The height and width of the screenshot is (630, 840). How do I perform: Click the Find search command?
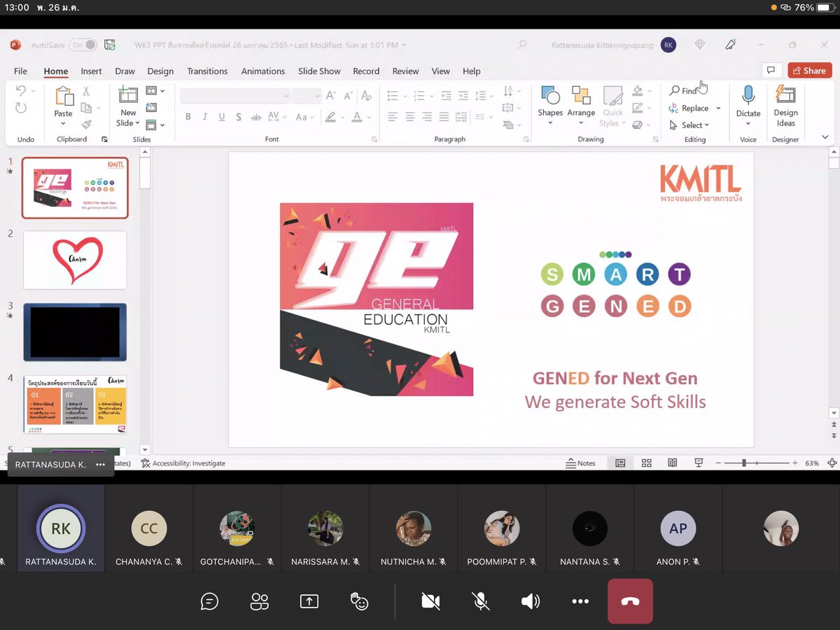tap(684, 91)
